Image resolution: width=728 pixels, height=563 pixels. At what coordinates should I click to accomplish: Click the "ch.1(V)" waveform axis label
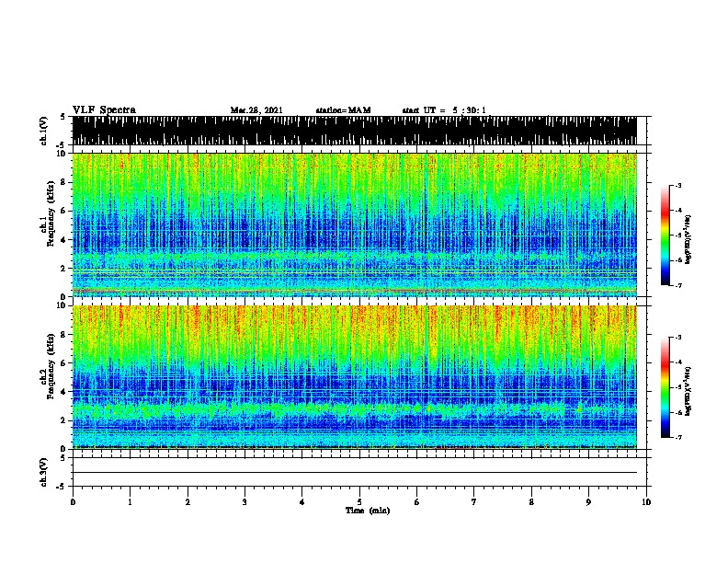[43, 131]
